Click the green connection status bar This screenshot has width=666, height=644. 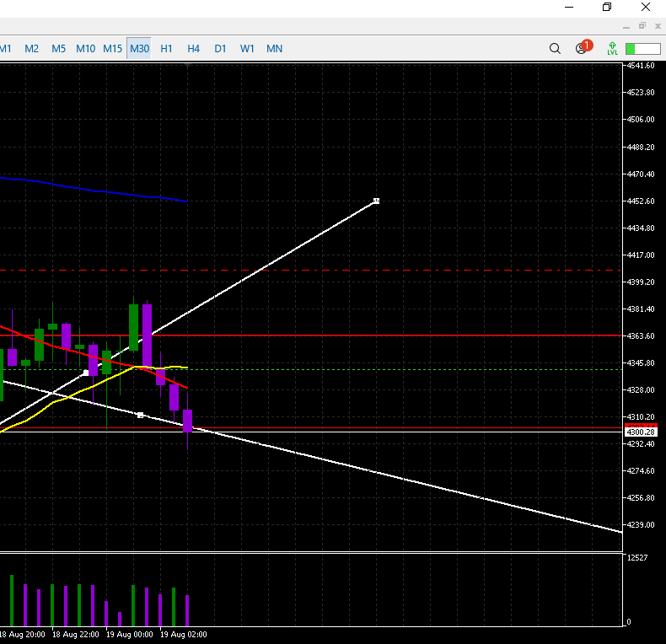(x=642, y=49)
